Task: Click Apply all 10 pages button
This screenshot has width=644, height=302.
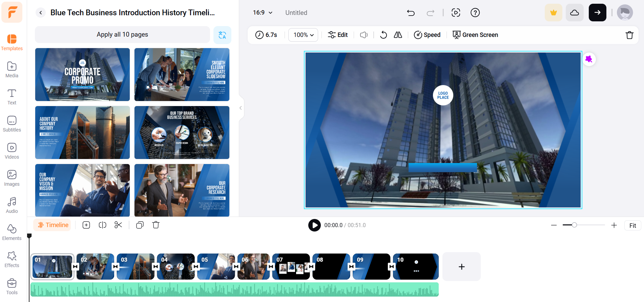Action: [122, 35]
